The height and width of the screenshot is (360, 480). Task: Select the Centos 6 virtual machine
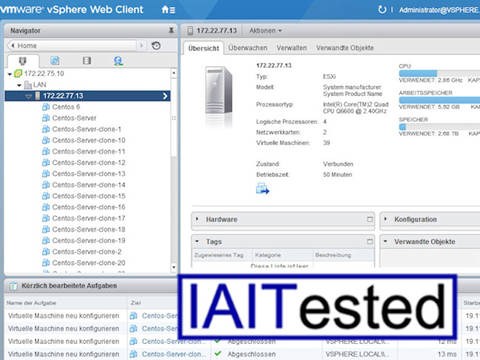pyautogui.click(x=66, y=107)
